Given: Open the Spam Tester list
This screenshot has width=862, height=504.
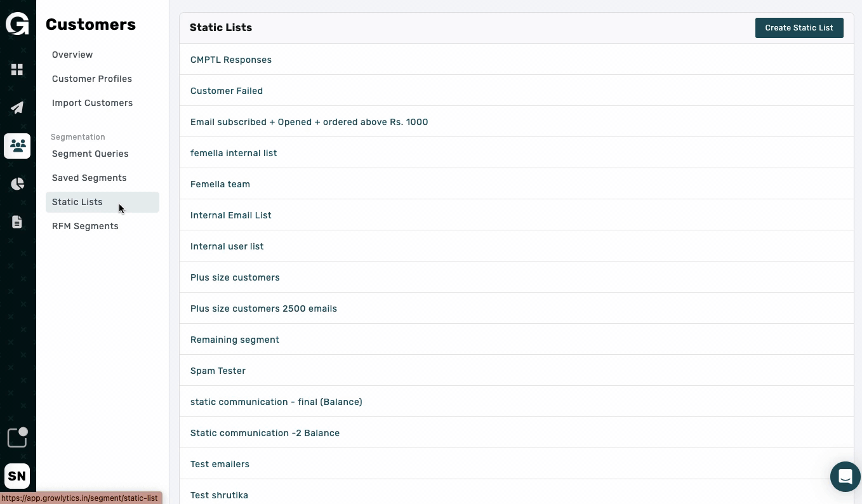Looking at the screenshot, I should click(x=218, y=371).
